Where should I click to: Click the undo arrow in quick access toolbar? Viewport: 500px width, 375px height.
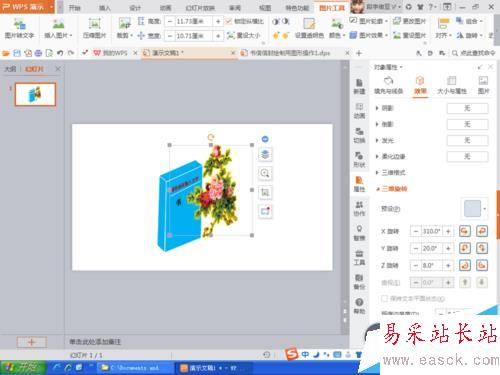click(60, 53)
